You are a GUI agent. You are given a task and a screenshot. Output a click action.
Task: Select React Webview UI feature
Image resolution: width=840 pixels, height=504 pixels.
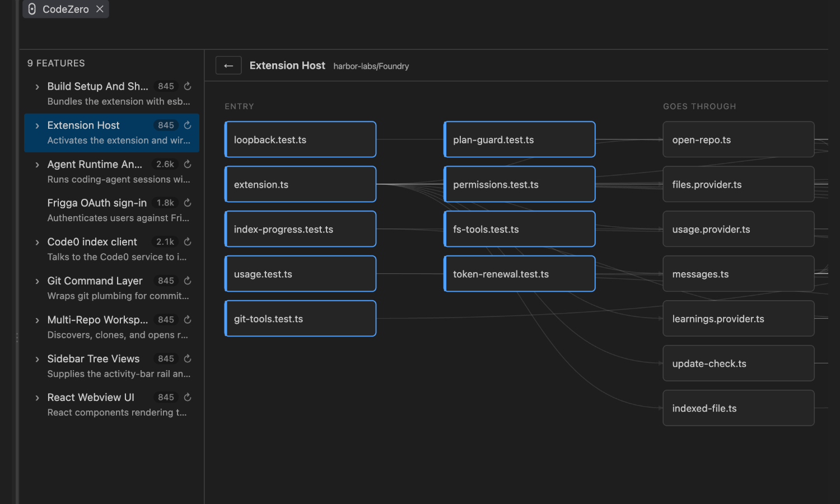[x=111, y=404]
